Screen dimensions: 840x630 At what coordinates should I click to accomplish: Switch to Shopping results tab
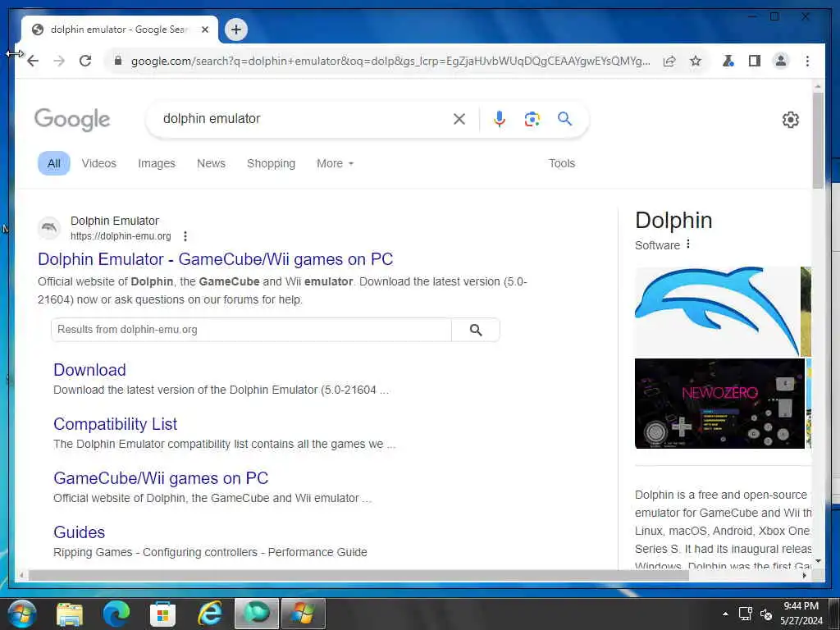pyautogui.click(x=271, y=163)
